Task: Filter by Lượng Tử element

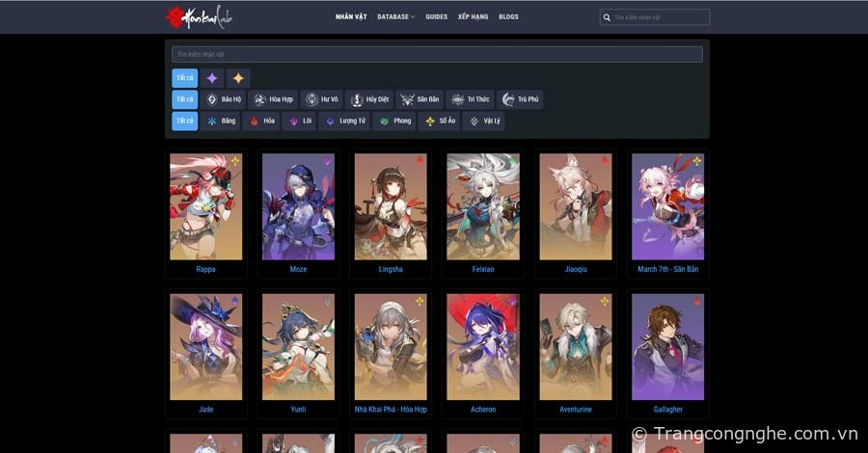Action: tap(345, 120)
